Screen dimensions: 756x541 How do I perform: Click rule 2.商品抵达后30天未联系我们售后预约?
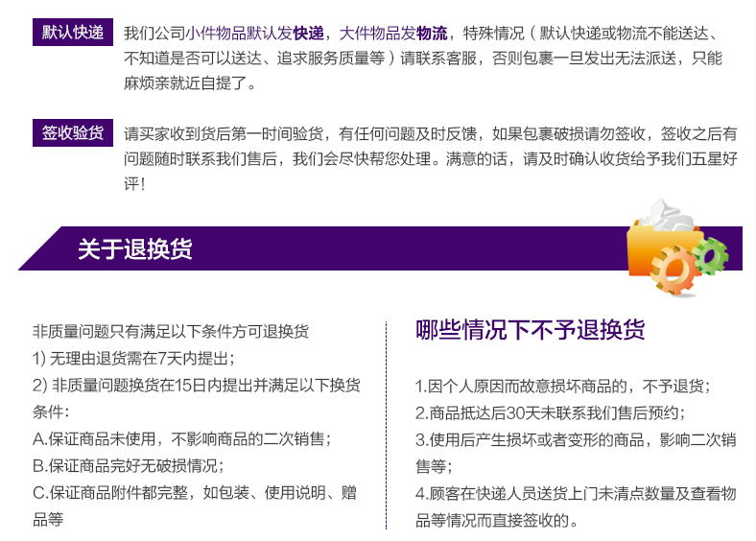click(550, 413)
